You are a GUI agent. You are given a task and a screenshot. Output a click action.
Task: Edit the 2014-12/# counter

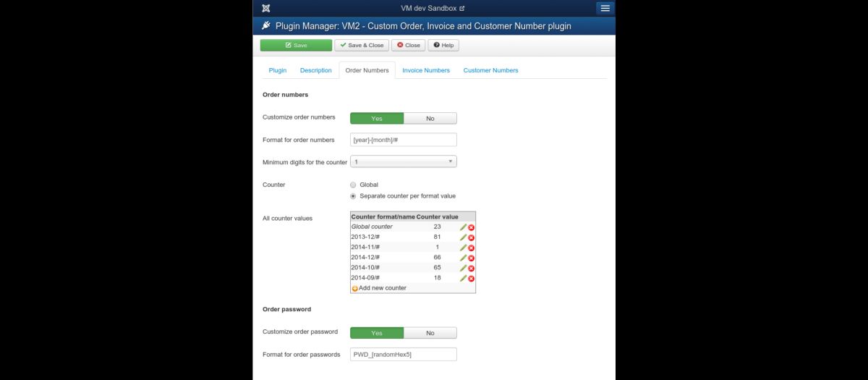463,258
